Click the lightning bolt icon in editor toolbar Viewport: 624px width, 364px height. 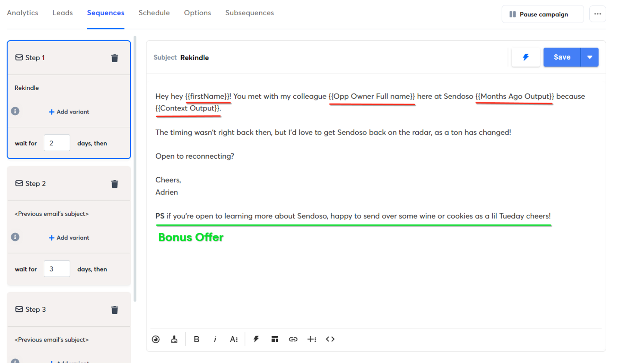pos(256,339)
